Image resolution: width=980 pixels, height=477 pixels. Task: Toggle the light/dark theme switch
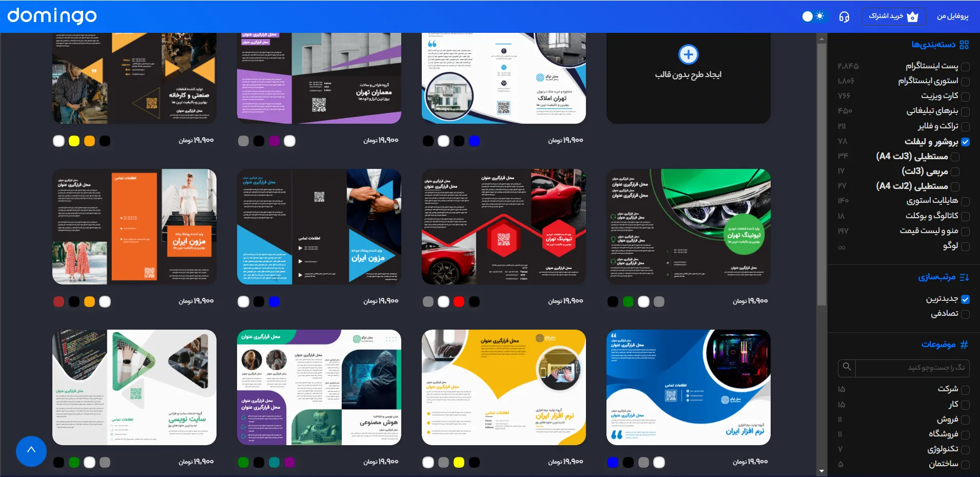[813, 16]
